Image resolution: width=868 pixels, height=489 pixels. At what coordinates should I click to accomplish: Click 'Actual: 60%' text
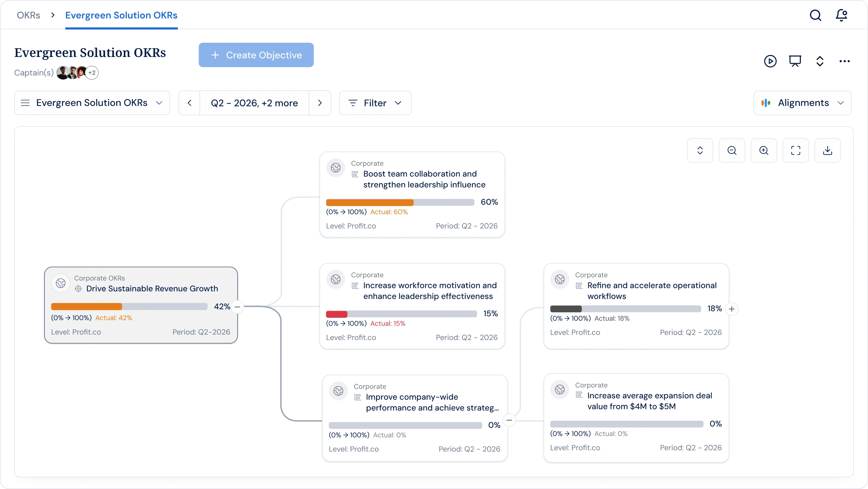coord(389,212)
